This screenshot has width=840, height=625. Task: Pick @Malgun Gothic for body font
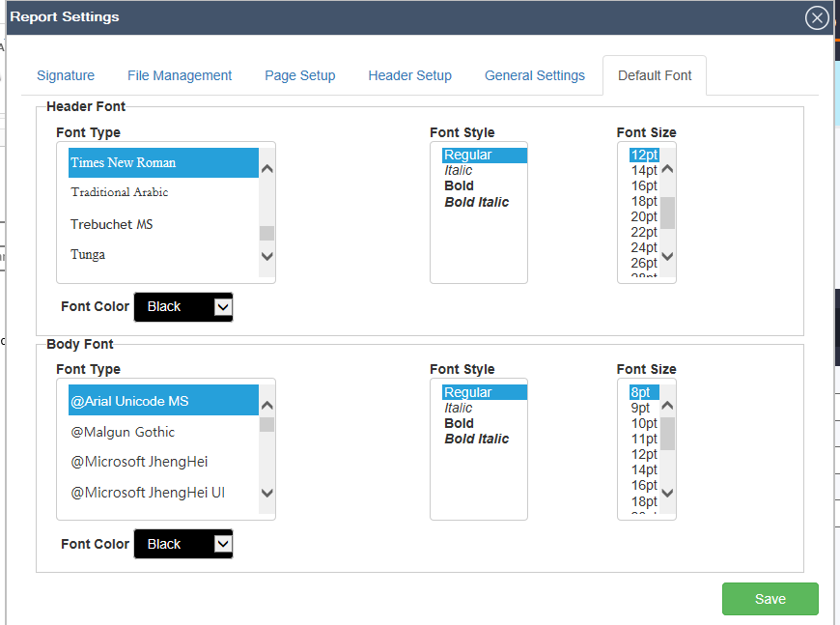tap(123, 432)
